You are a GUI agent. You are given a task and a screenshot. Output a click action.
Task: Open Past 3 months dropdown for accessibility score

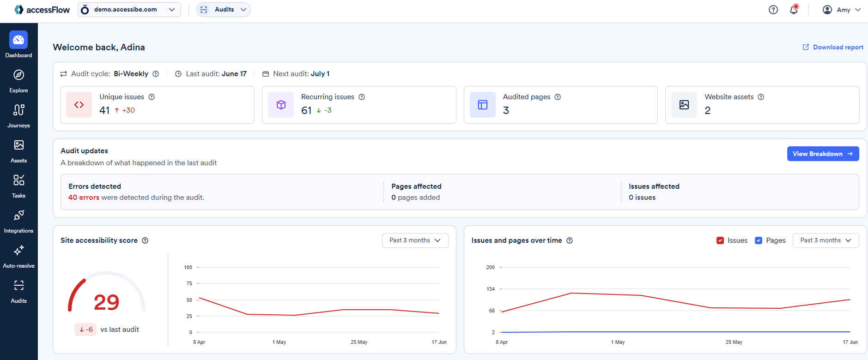[415, 240]
